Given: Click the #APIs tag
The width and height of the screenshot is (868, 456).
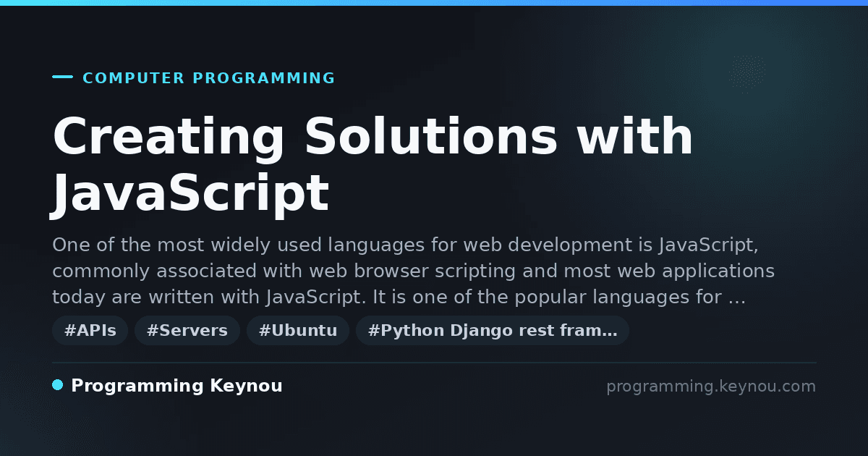Looking at the screenshot, I should [90, 331].
